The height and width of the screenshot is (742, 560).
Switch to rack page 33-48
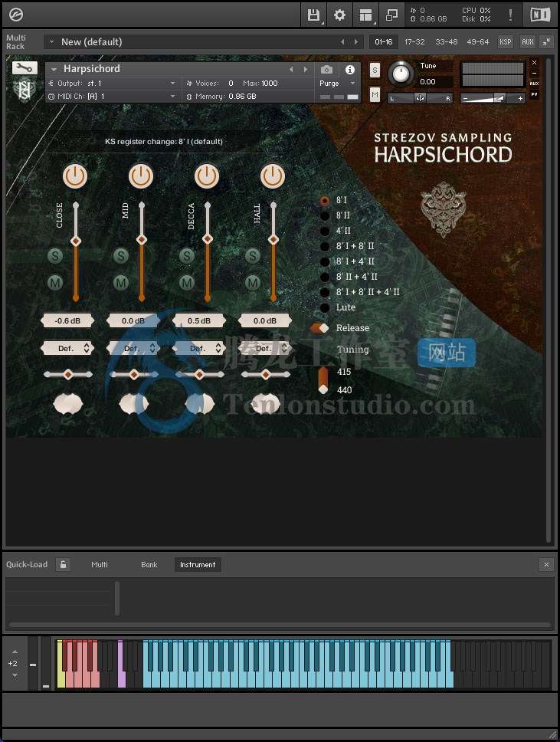[447, 42]
